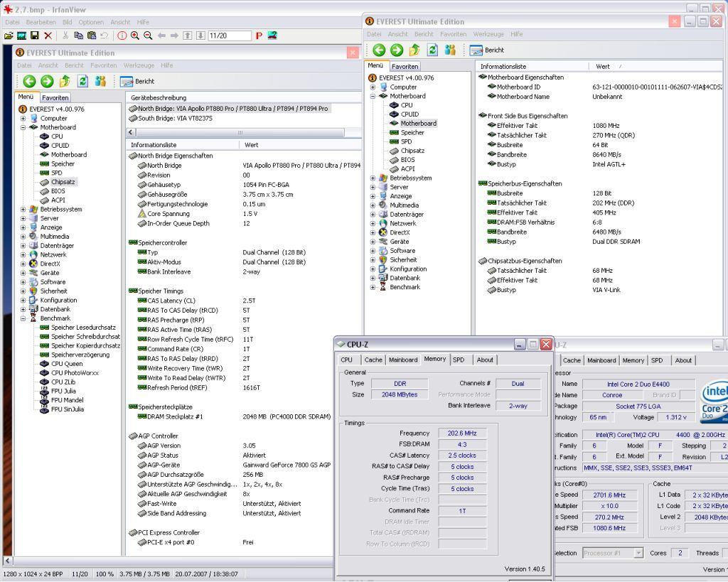728x582 pixels.
Task: Click IrfanView's save diskette icon
Action: pyautogui.click(x=34, y=36)
